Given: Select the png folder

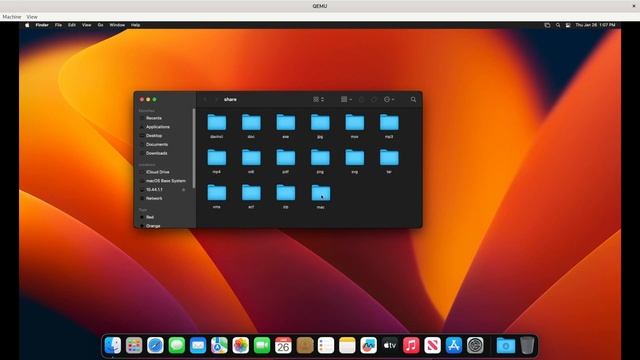Looking at the screenshot, I should [x=320, y=161].
